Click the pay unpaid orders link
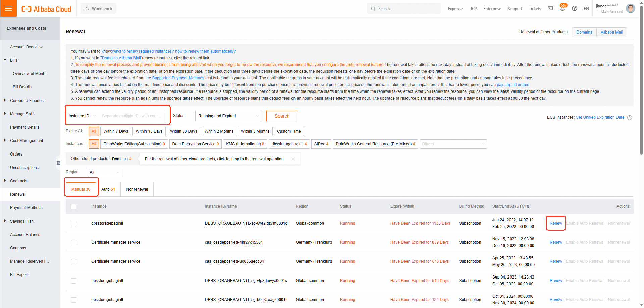Screen dimensions: 644x308 pyautogui.click(x=513, y=85)
